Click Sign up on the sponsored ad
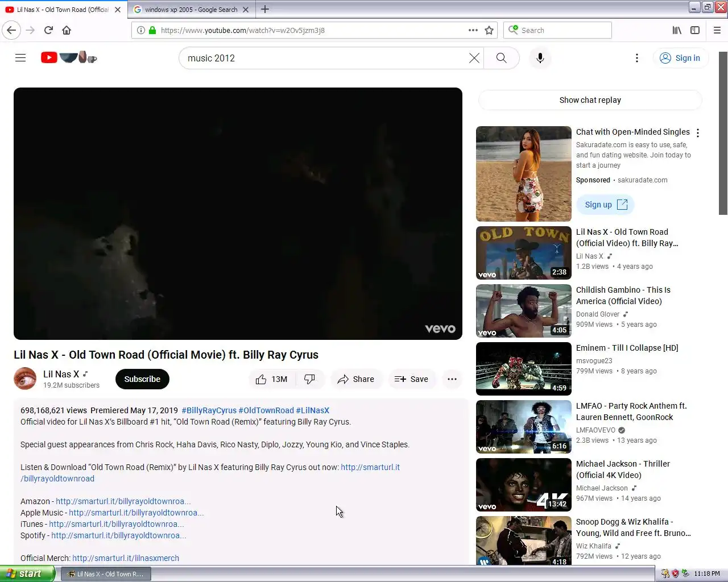This screenshot has height=582, width=728. pos(605,205)
